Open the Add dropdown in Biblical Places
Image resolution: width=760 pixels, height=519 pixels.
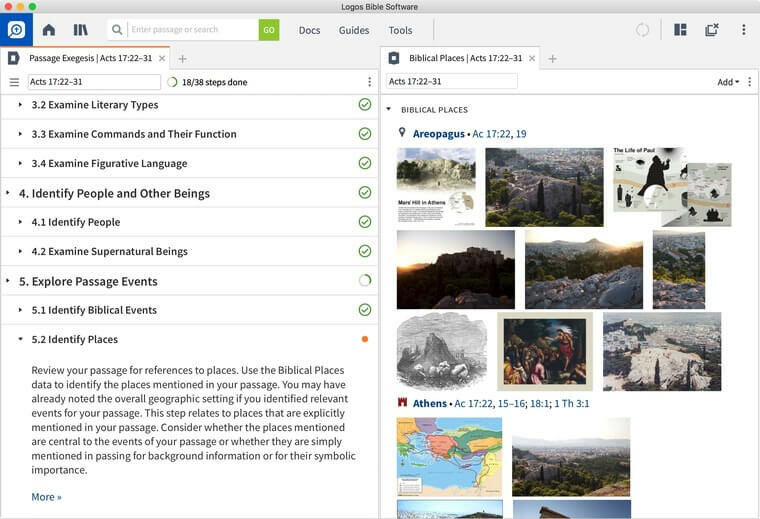click(728, 82)
